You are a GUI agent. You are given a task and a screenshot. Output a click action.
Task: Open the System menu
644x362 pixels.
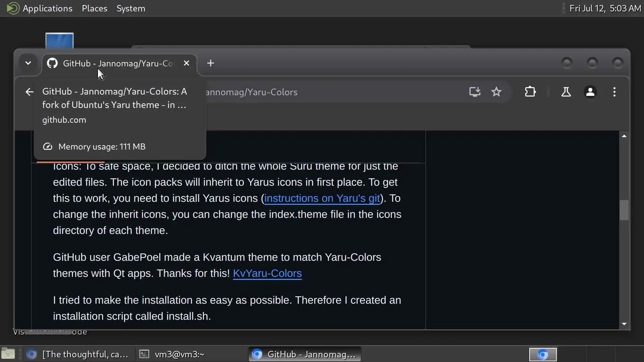[130, 8]
